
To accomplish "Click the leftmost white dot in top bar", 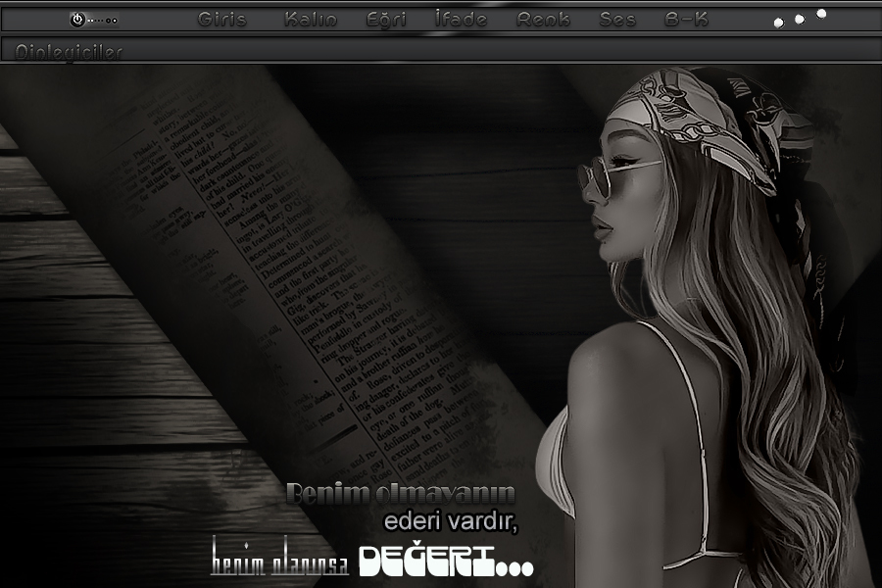I will (x=778, y=23).
